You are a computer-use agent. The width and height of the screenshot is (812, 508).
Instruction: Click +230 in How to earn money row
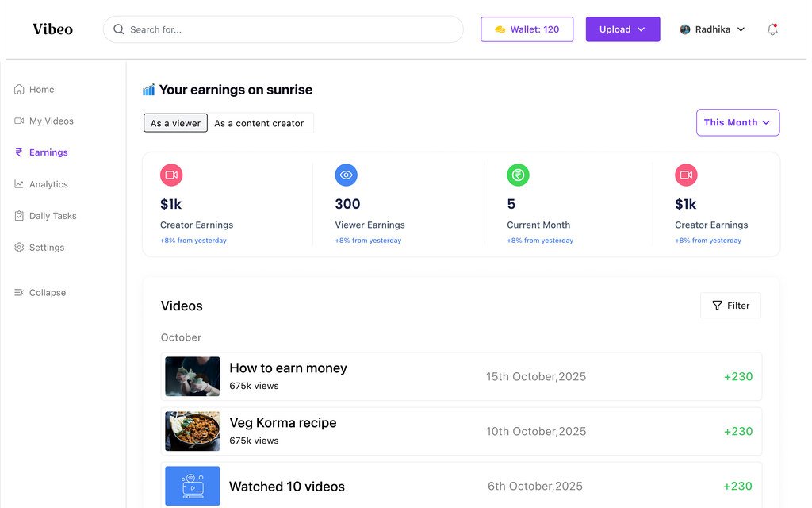738,376
